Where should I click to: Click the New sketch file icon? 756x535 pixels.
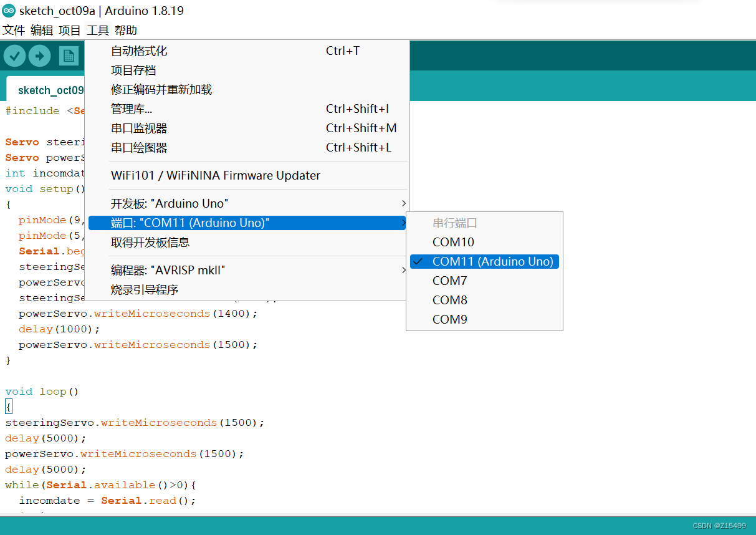point(69,56)
